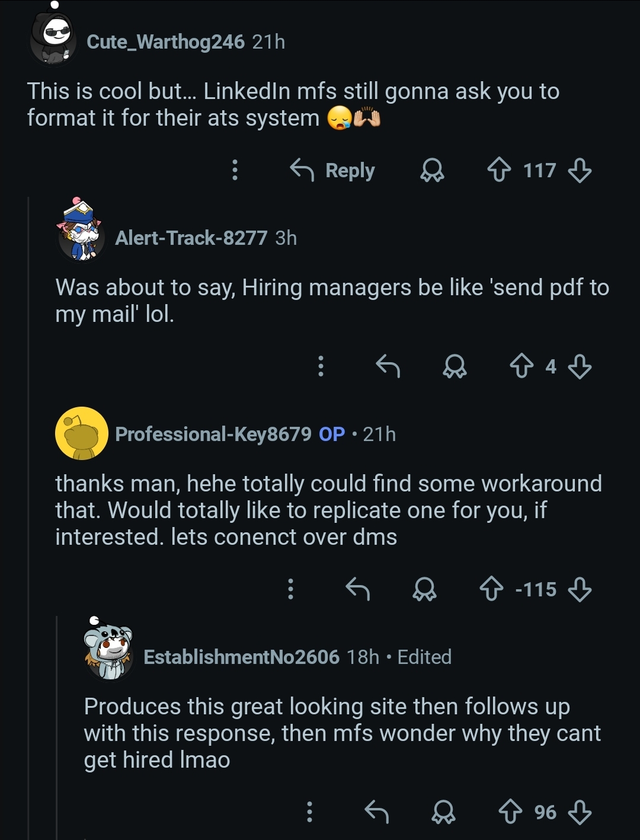Click Reply under Cute_Warthog246's comment
The width and height of the screenshot is (640, 840).
pos(332,171)
